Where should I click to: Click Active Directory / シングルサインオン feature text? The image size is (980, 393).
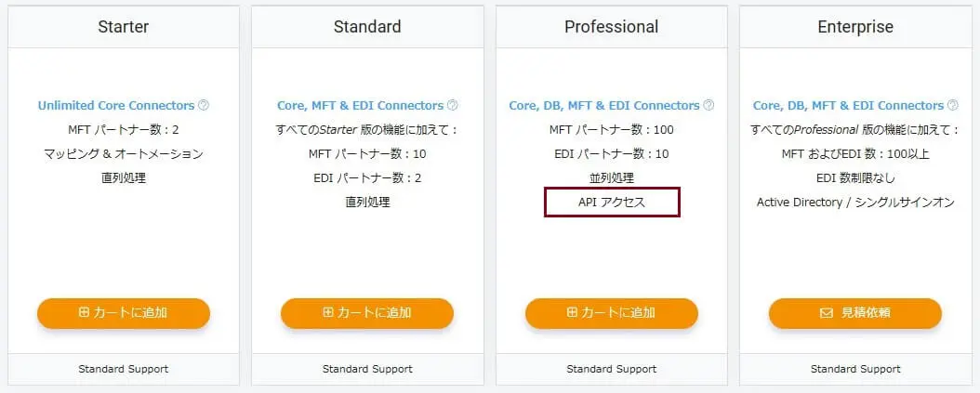pyautogui.click(x=854, y=203)
